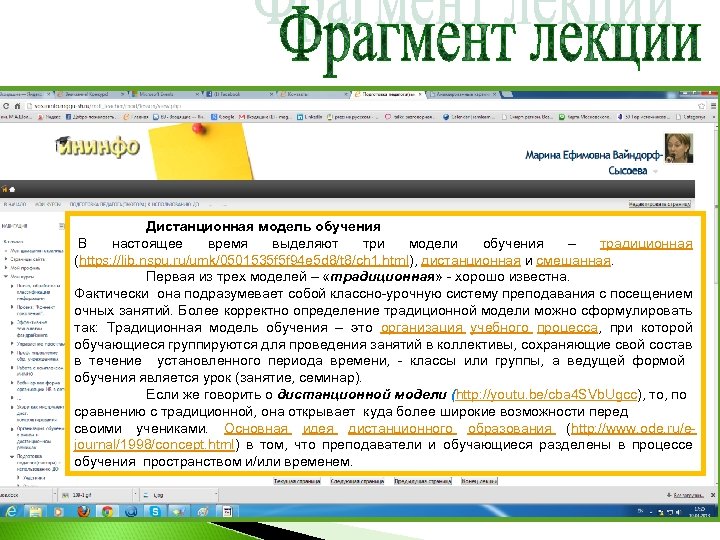This screenshot has height=540, width=720.
Task: Click the browser home icon
Action: (x=17, y=106)
